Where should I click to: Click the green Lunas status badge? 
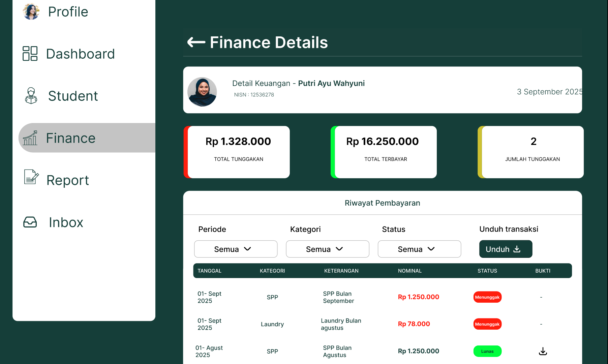pyautogui.click(x=487, y=351)
